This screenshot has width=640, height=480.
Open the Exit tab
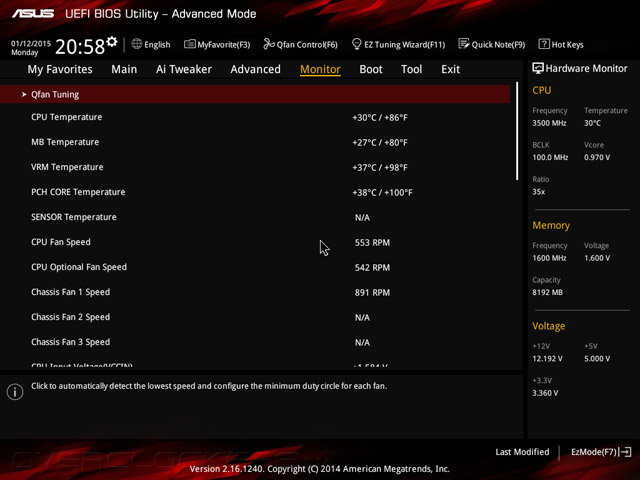(451, 69)
